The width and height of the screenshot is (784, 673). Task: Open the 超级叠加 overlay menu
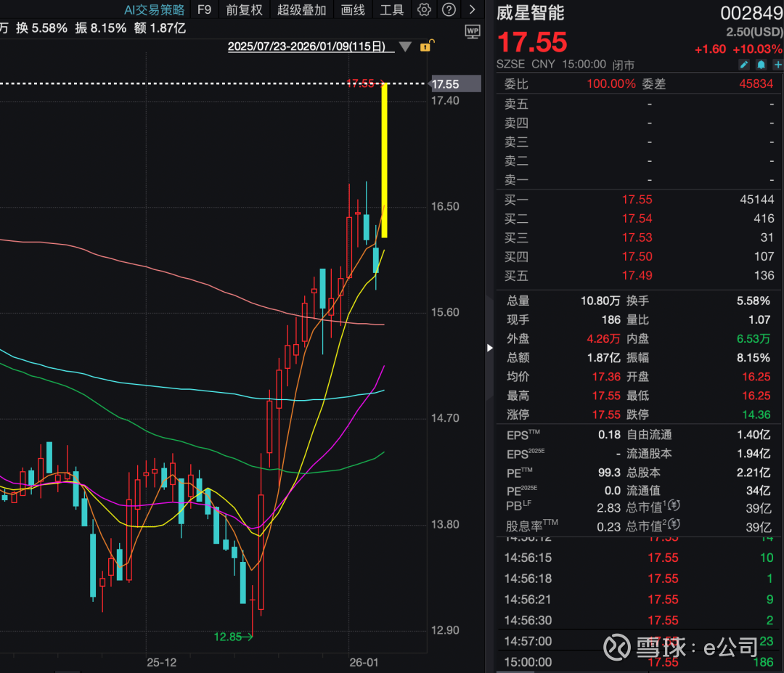pyautogui.click(x=301, y=10)
